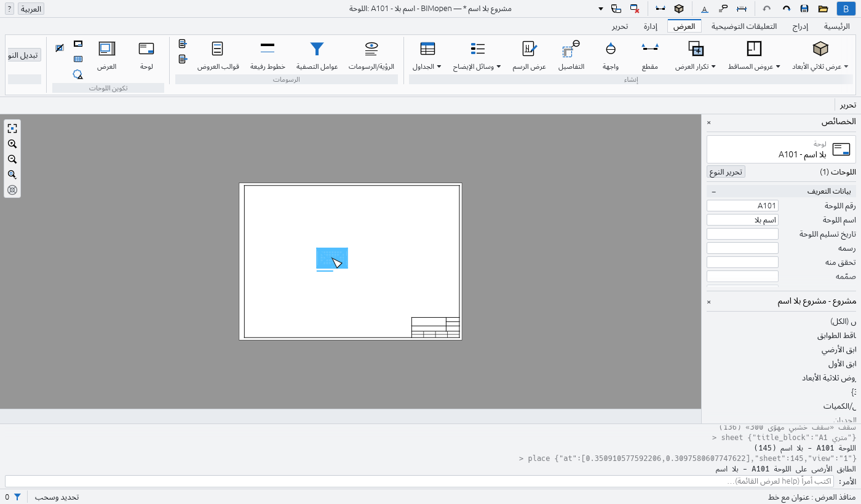Select the blue viewport on the sheet
861x504 pixels.
click(332, 258)
